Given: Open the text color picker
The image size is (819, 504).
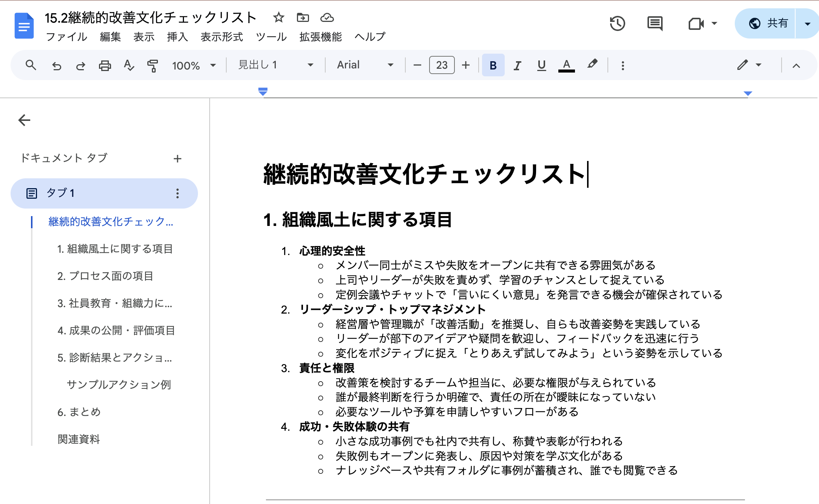Looking at the screenshot, I should (566, 65).
